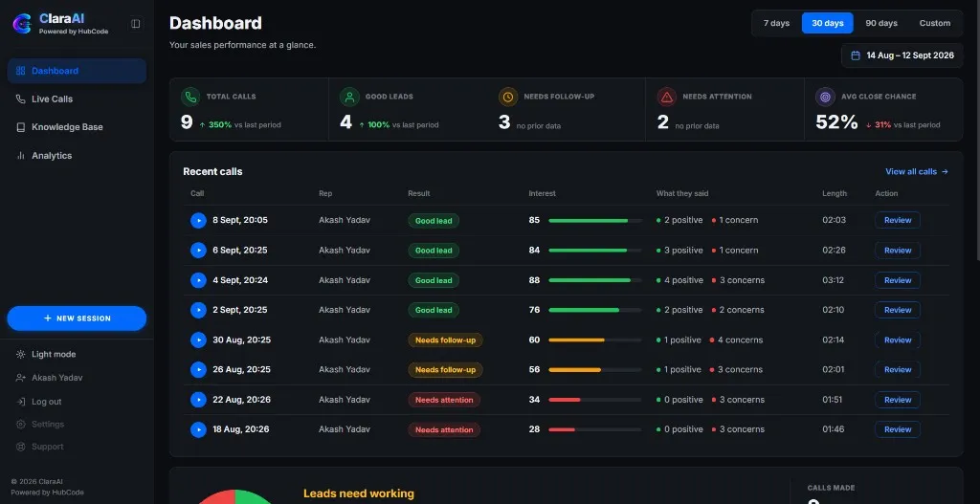Select the 90 days range tab
Screen dimensions: 980x504
point(881,23)
